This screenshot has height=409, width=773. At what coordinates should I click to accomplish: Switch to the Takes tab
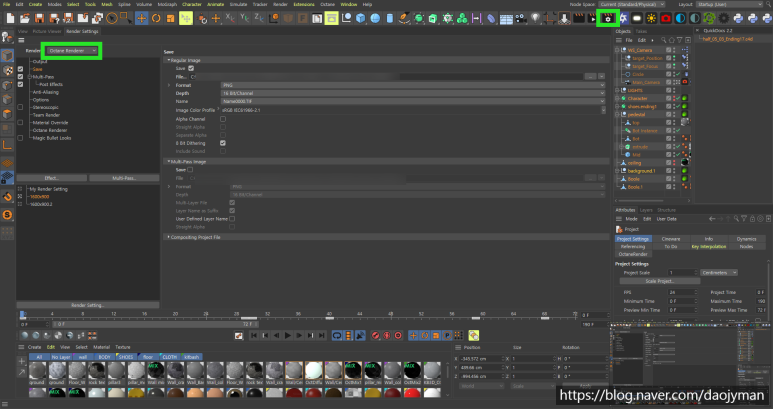tap(641, 31)
